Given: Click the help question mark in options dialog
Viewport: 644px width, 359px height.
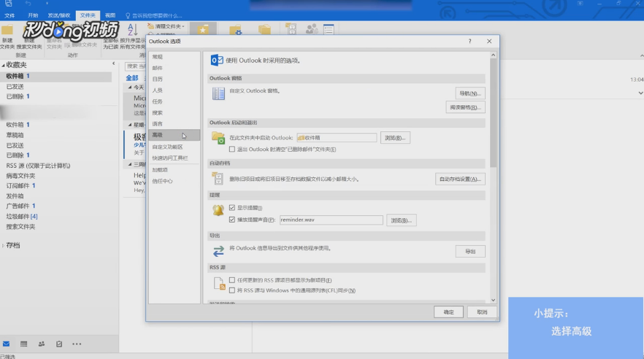Looking at the screenshot, I should 470,41.
